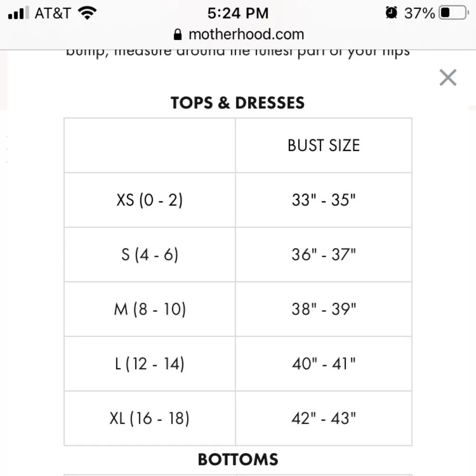Tap the 33" - 35" bust range

[324, 199]
